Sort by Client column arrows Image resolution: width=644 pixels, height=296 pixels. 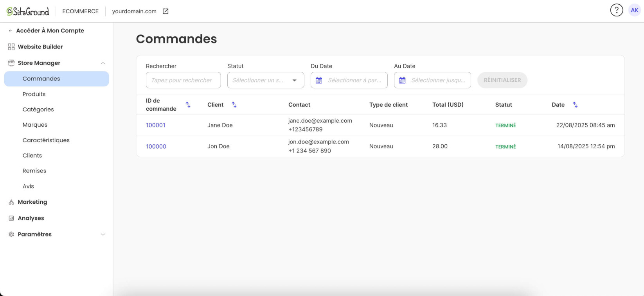click(x=234, y=105)
